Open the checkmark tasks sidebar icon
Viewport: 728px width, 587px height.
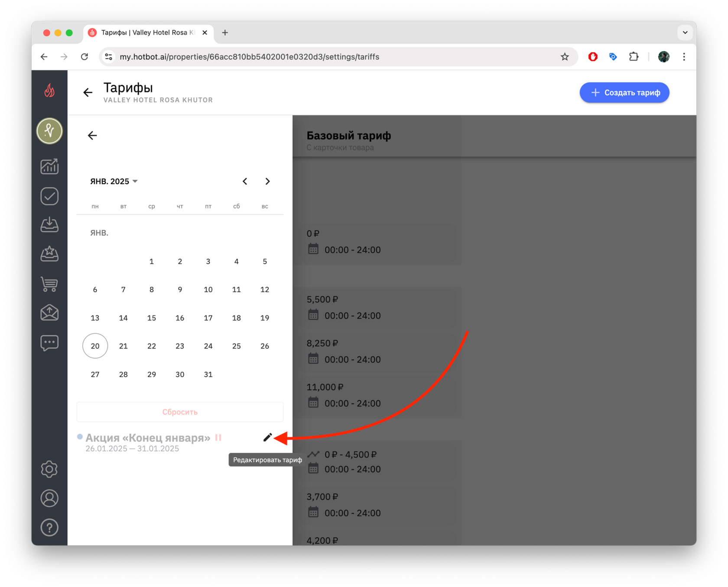[49, 196]
